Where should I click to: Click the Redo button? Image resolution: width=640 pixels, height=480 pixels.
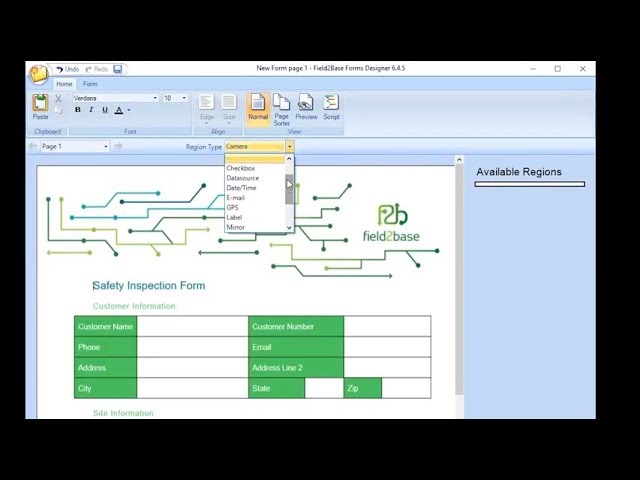point(97,69)
